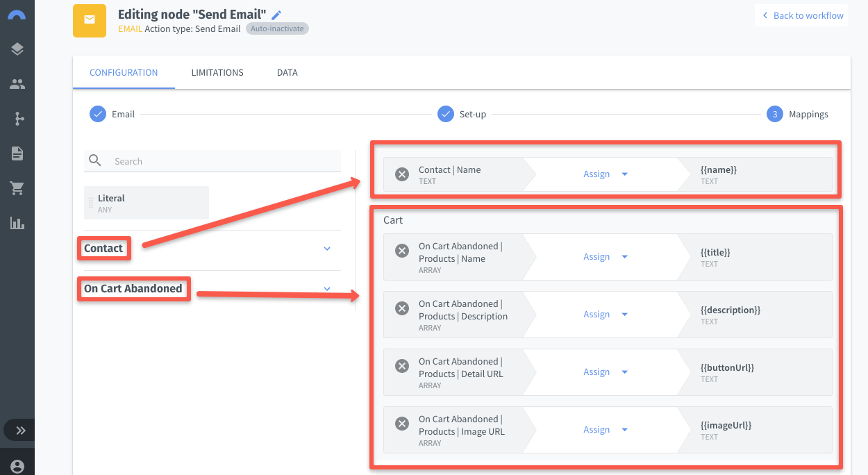Switch to the Limitations tab
The width and height of the screenshot is (868, 475).
tap(217, 72)
